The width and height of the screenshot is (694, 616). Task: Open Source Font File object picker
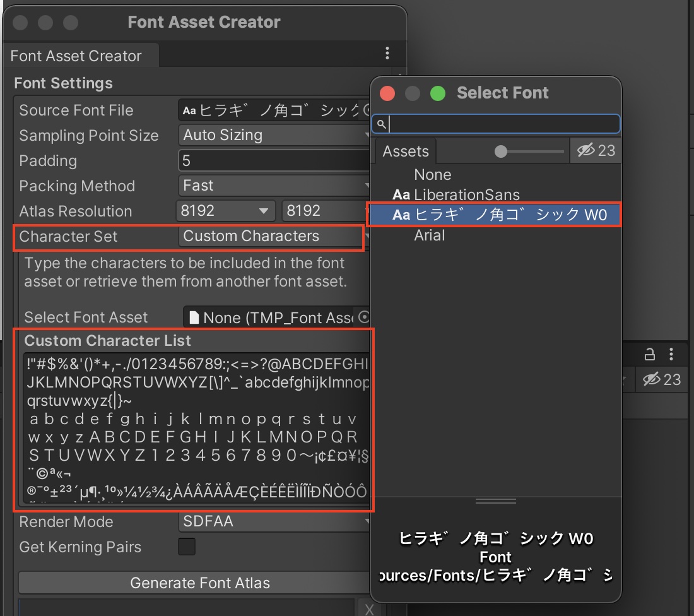click(x=365, y=110)
